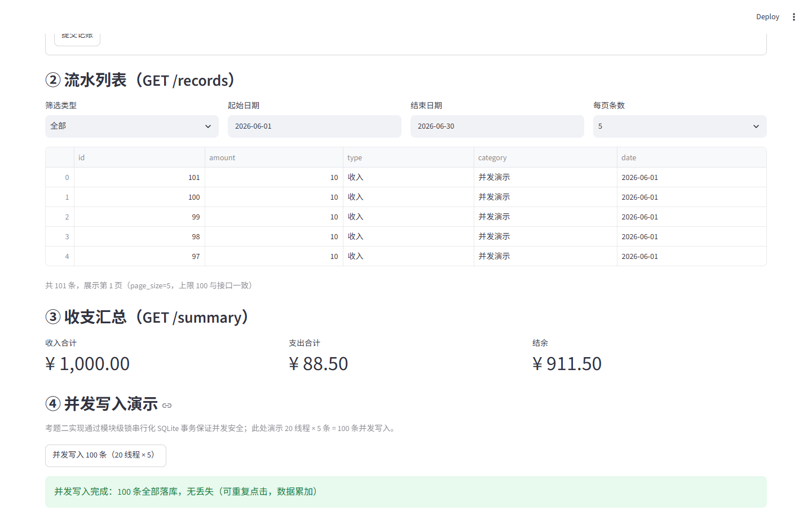The height and width of the screenshot is (519, 812).
Task: Click amount cell 10 in row 1
Action: (274, 197)
